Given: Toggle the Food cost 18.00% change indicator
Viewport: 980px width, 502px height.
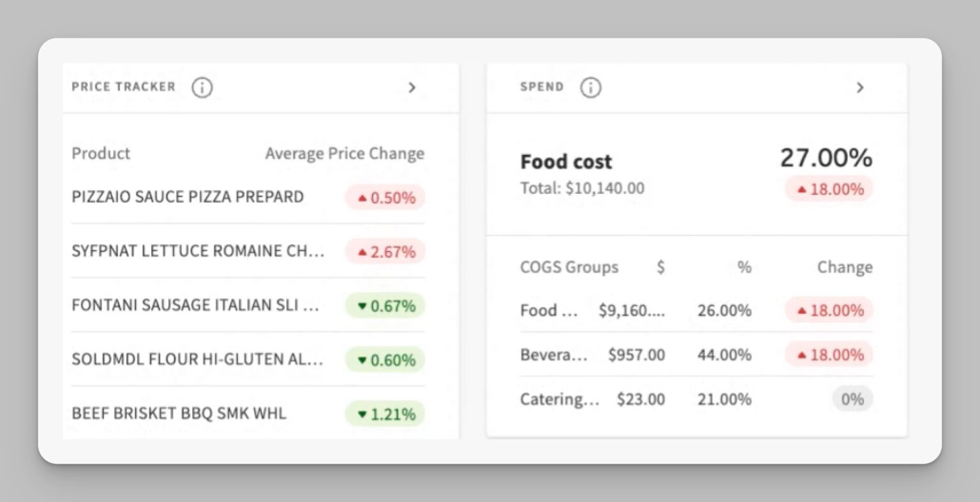Looking at the screenshot, I should point(828,189).
